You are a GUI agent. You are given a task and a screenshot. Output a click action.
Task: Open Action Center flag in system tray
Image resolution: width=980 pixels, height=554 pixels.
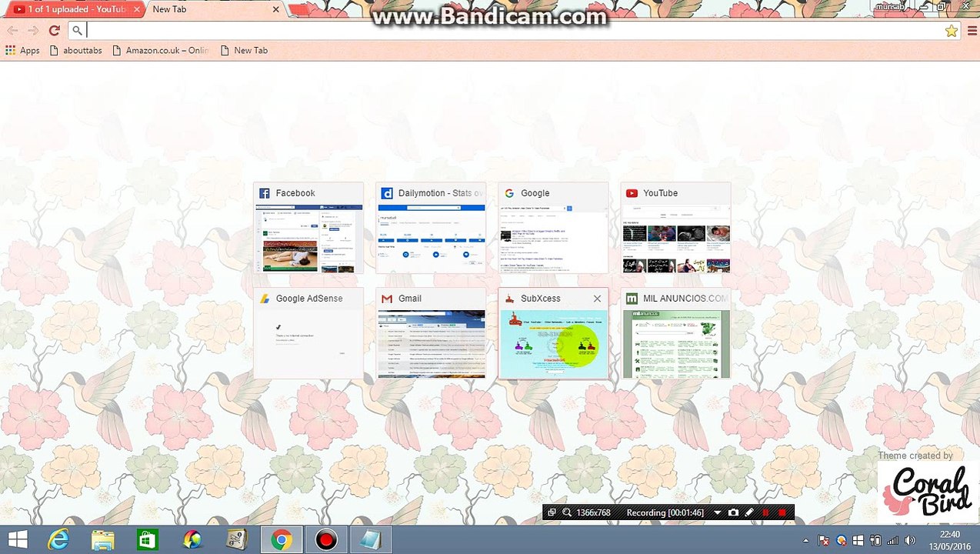point(823,540)
